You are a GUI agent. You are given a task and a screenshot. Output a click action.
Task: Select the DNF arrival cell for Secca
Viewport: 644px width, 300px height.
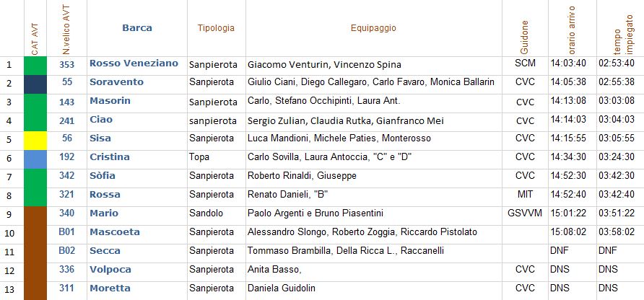click(572, 254)
